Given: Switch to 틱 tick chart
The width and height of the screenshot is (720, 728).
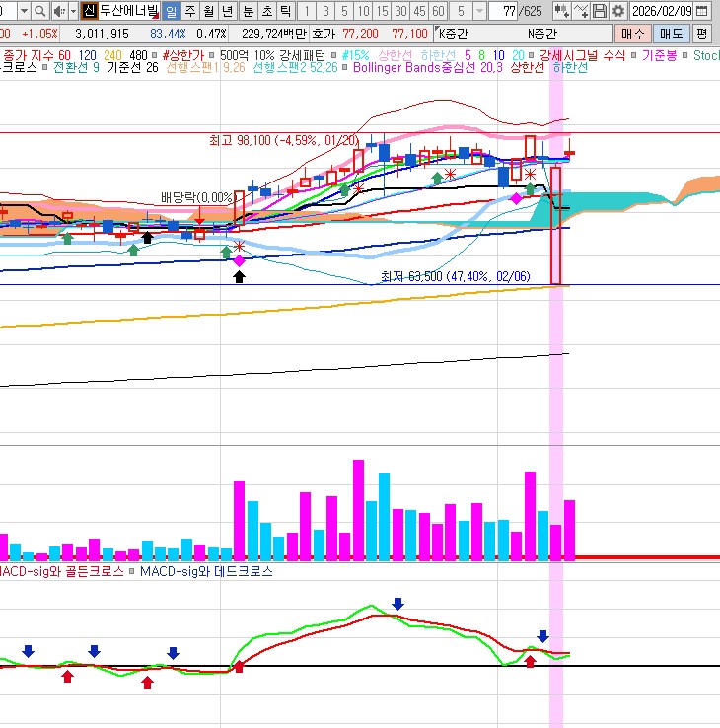Looking at the screenshot, I should click(285, 11).
